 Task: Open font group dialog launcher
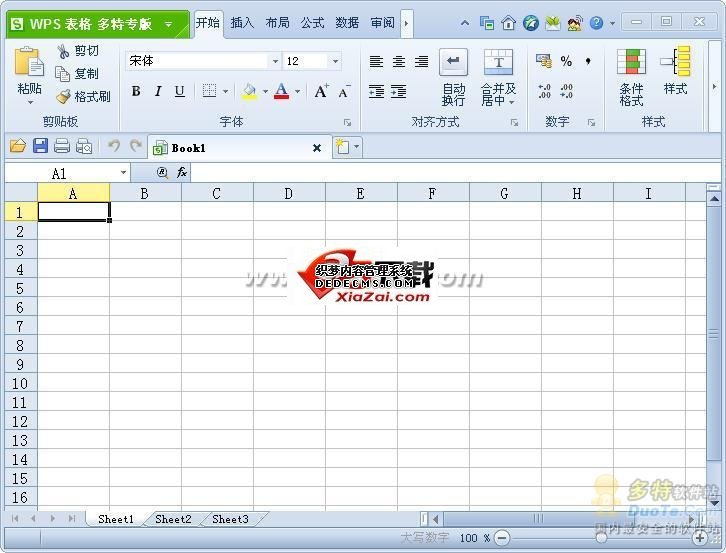[347, 122]
